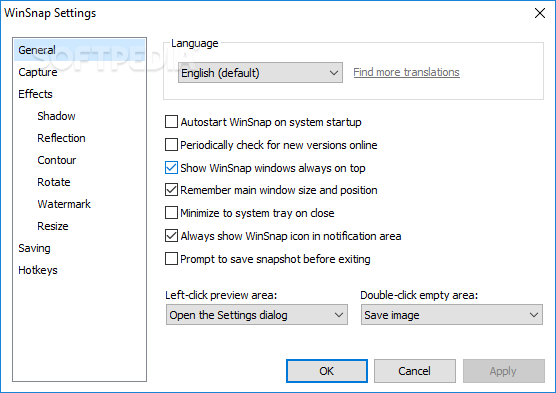Confirm settings with the OK button
Image resolution: width=556 pixels, height=393 pixels.
pos(327,371)
